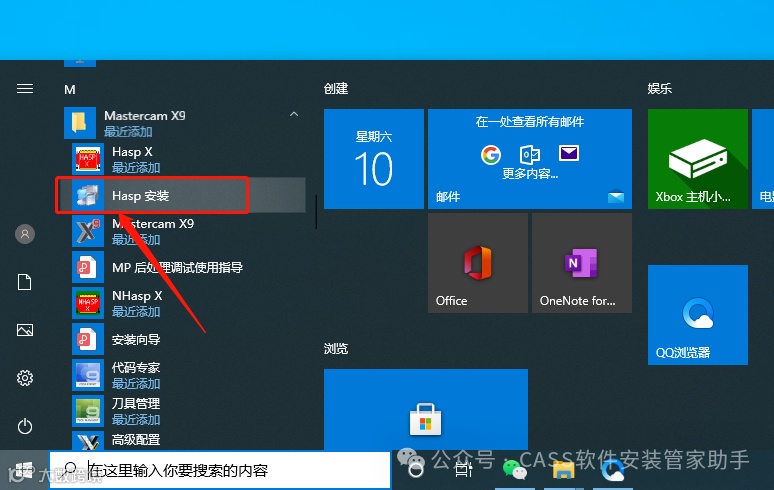Open the OneNote tile

[581, 263]
